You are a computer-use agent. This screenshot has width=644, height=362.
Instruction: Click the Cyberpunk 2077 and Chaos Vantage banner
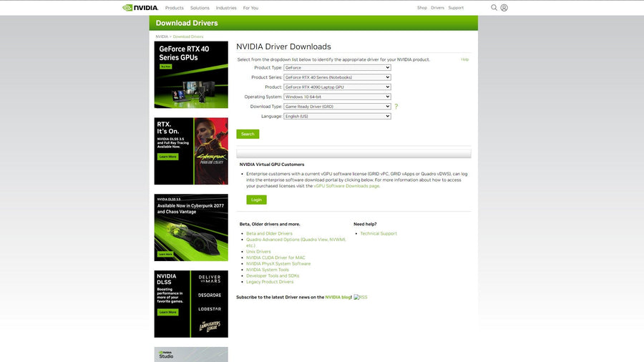[x=191, y=228]
